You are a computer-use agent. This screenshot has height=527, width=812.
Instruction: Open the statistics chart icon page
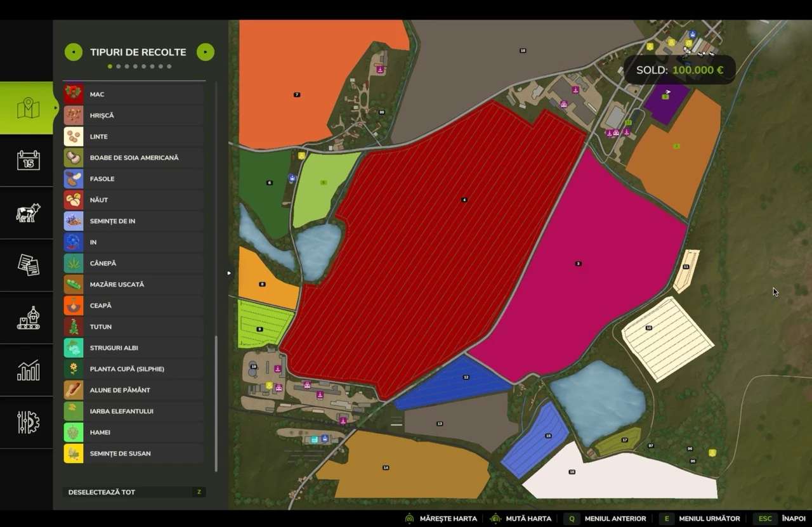click(x=27, y=370)
